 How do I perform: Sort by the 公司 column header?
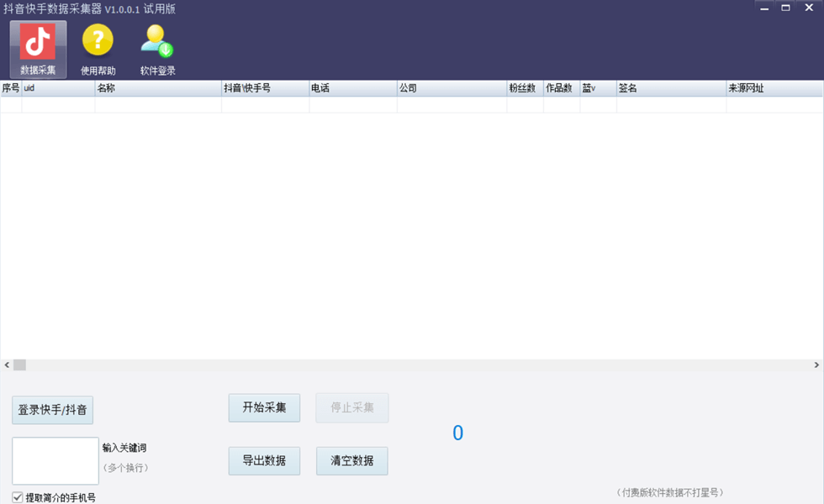point(452,88)
